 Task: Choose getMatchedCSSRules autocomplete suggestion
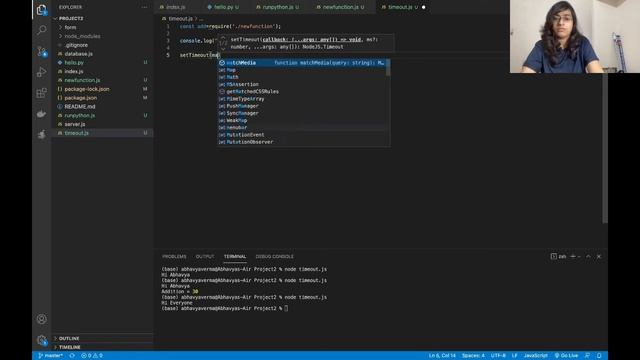tap(301, 91)
